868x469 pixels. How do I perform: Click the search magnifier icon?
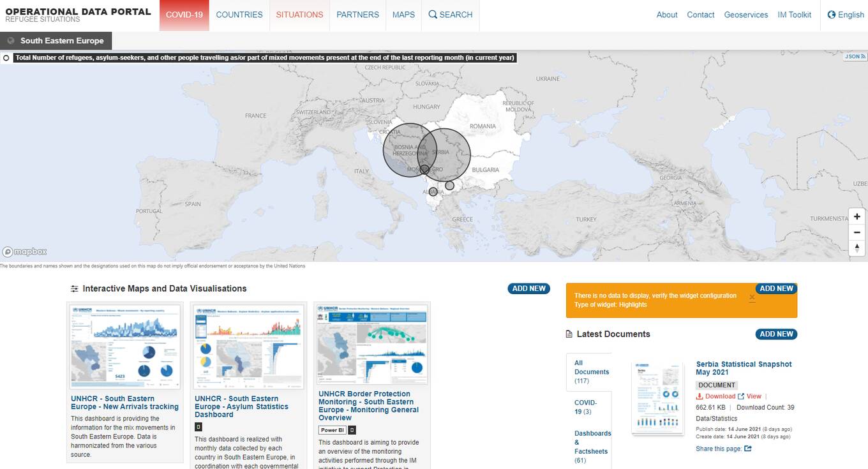point(433,15)
